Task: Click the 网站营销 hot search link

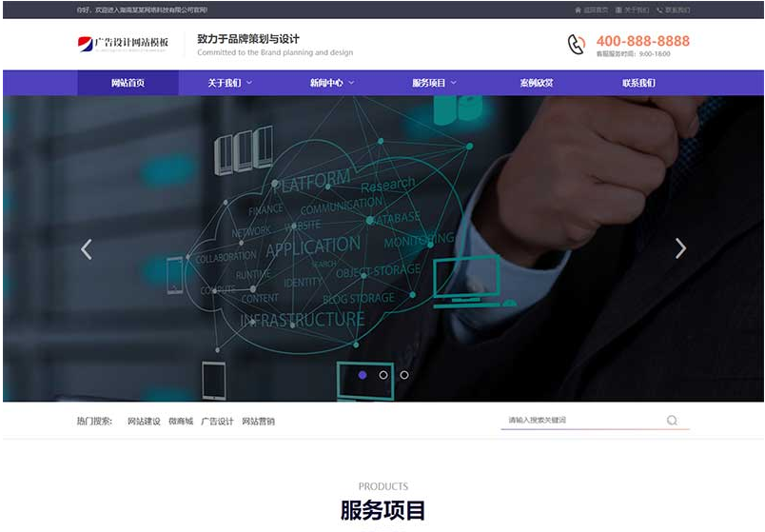Action: (x=259, y=422)
